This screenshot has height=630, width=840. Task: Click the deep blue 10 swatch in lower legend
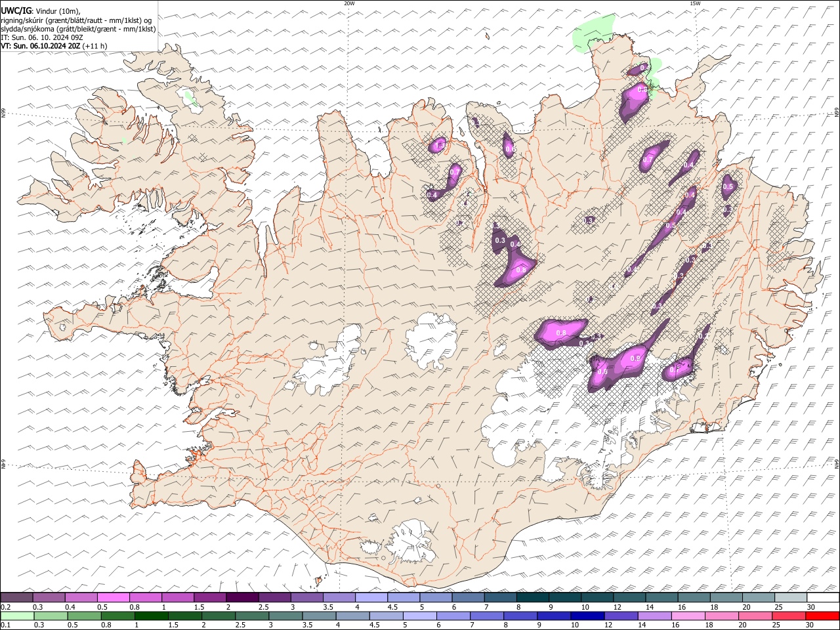pyautogui.click(x=587, y=616)
